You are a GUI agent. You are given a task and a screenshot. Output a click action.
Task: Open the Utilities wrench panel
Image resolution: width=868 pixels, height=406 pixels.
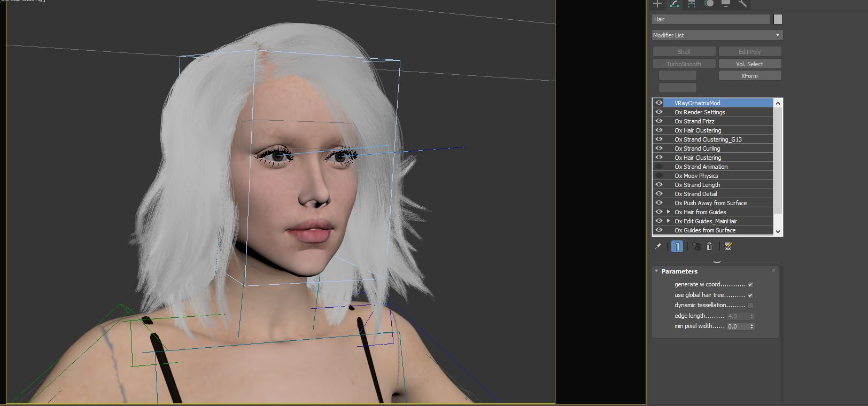[x=743, y=4]
